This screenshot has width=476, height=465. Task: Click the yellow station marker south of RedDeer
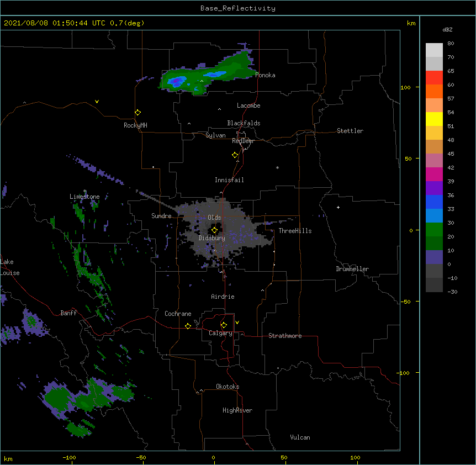click(235, 155)
